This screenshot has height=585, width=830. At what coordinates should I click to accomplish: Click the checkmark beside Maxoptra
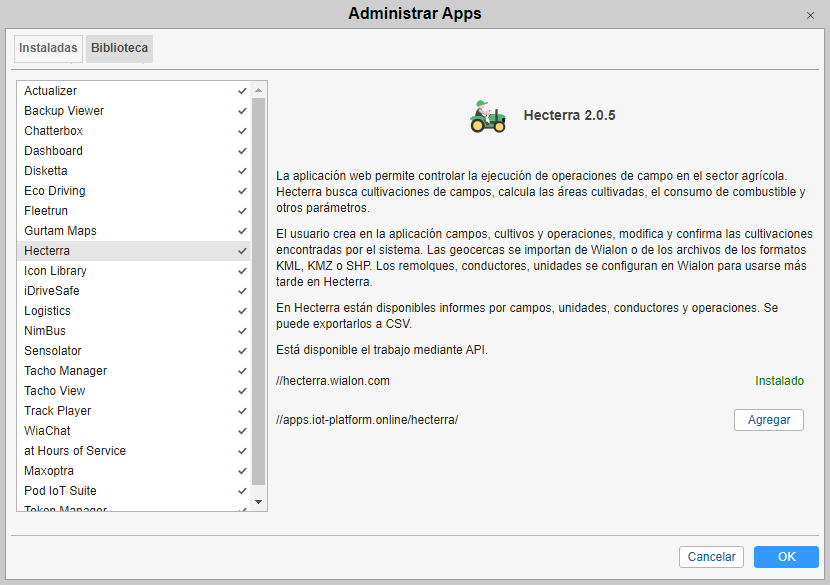click(242, 472)
